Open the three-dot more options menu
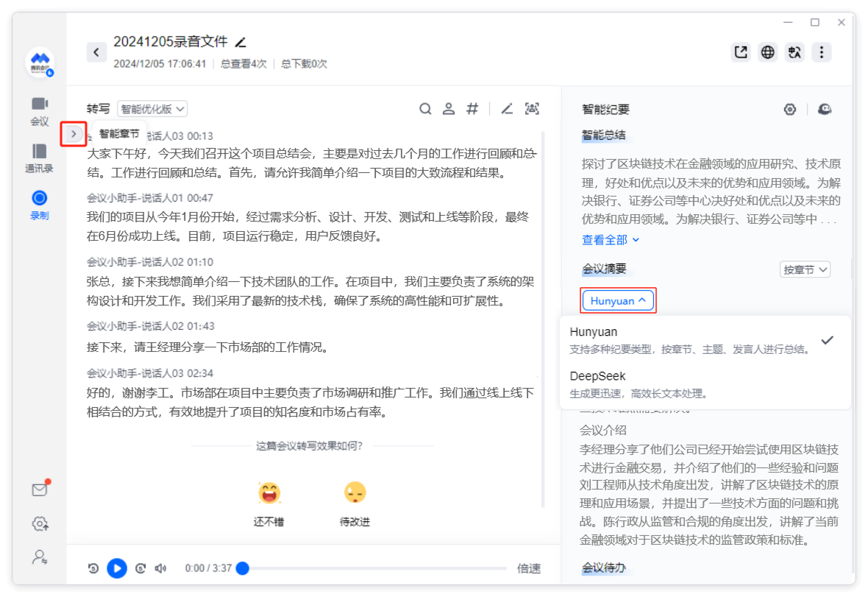Image resolution: width=868 pixels, height=597 pixels. (x=821, y=52)
